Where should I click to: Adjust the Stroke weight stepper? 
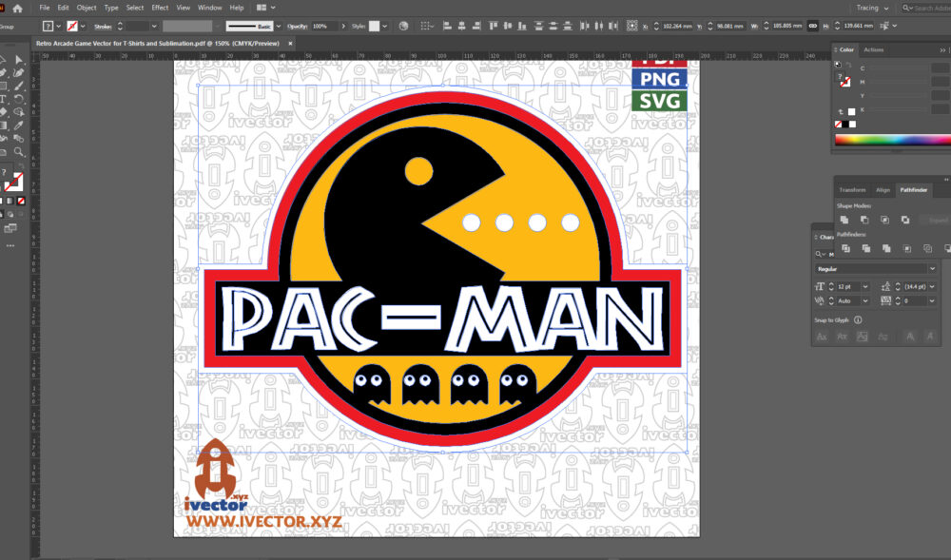point(120,26)
